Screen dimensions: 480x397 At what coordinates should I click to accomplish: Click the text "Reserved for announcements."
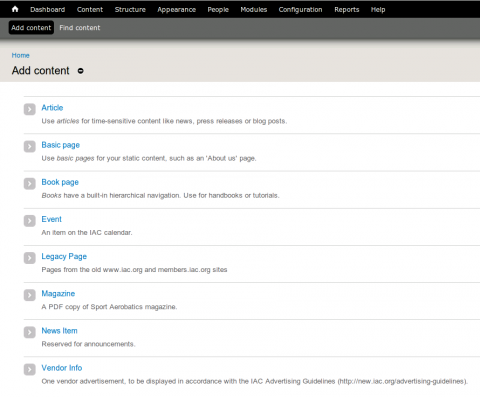point(88,344)
